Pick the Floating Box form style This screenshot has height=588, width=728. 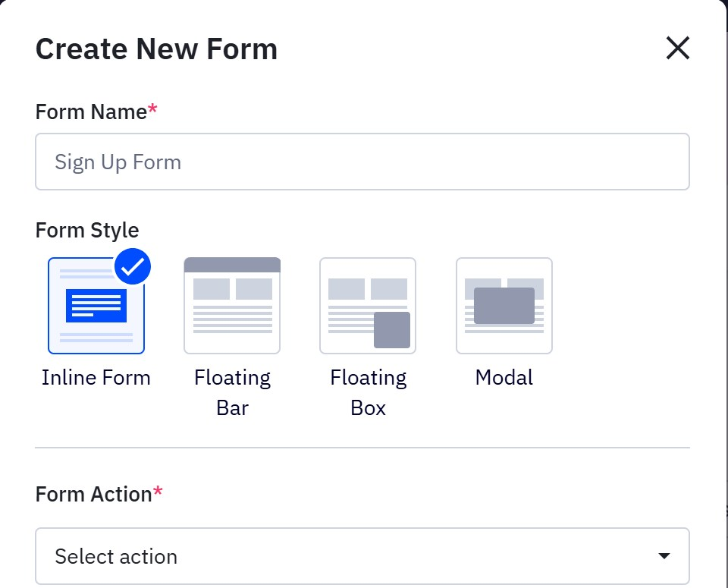(368, 306)
